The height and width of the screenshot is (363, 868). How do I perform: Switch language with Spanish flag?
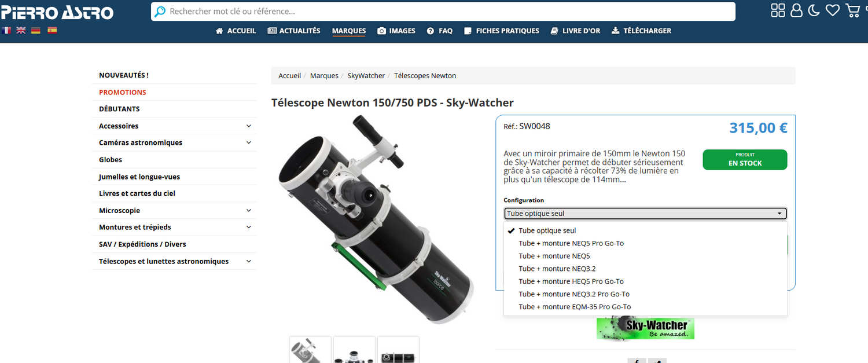(52, 31)
